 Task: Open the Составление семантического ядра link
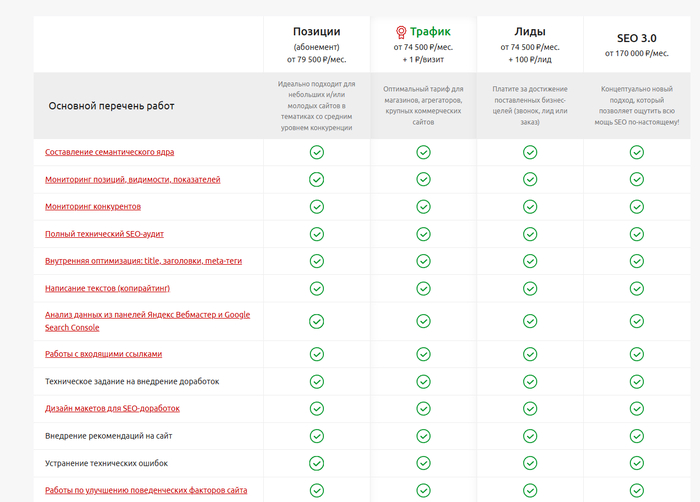coord(110,152)
